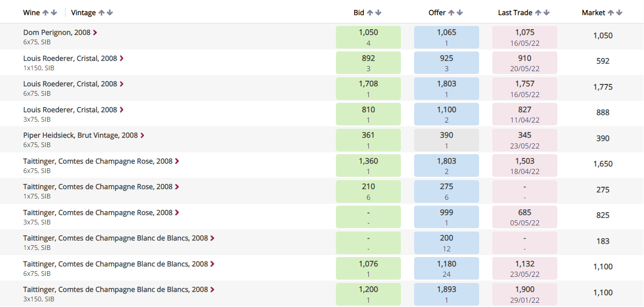
Task: Open Taittinger Comtes de Champagne Rose 6x75 link
Action: coord(98,161)
